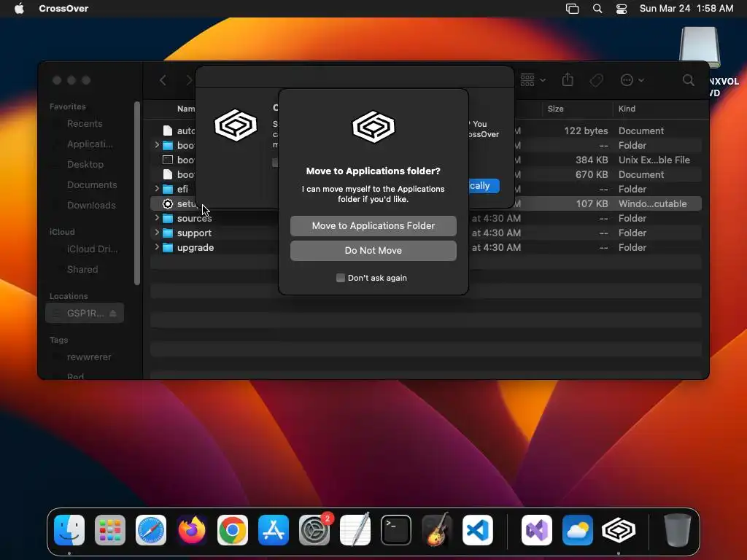This screenshot has height=560, width=747.
Task: Select GSP1R volume in sidebar
Action: point(85,313)
